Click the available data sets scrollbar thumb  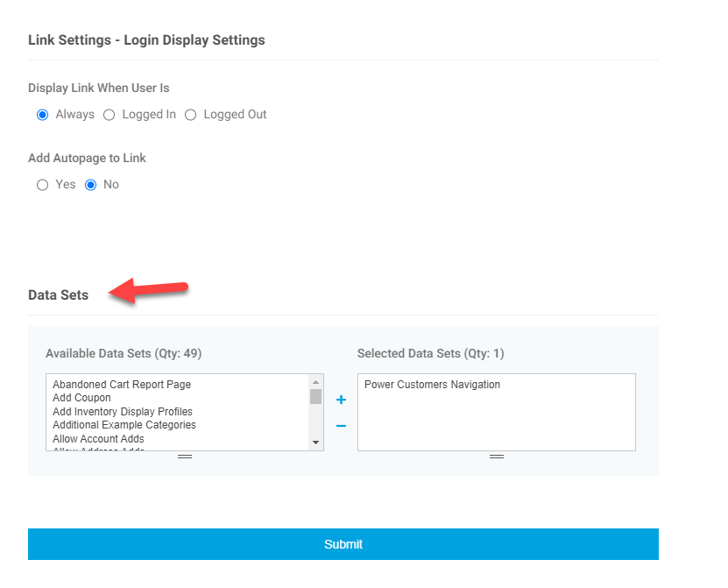[x=315, y=397]
